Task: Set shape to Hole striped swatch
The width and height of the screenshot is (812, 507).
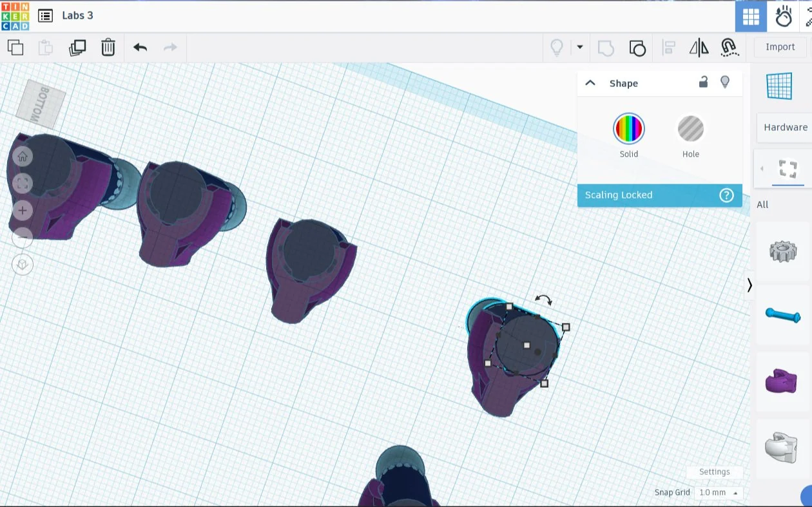Action: click(x=690, y=129)
